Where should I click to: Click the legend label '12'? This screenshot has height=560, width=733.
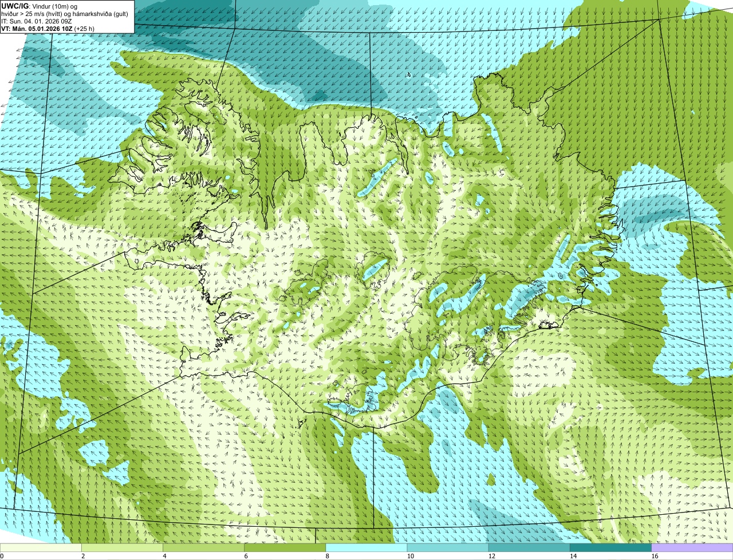[x=492, y=556]
